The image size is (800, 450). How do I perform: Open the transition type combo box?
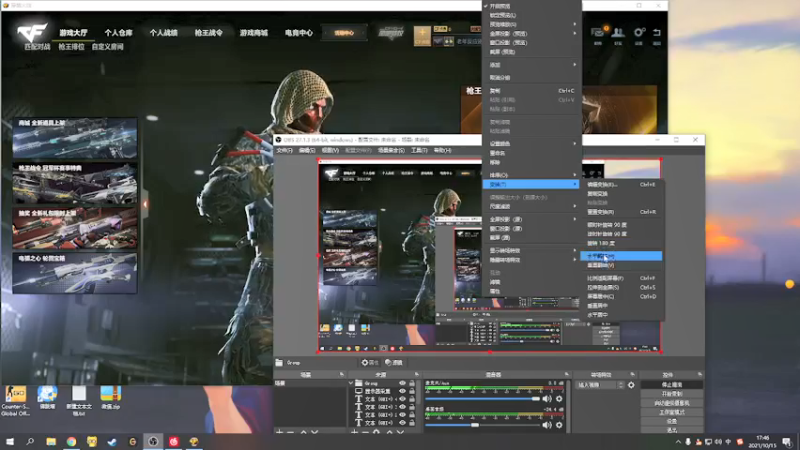(599, 385)
